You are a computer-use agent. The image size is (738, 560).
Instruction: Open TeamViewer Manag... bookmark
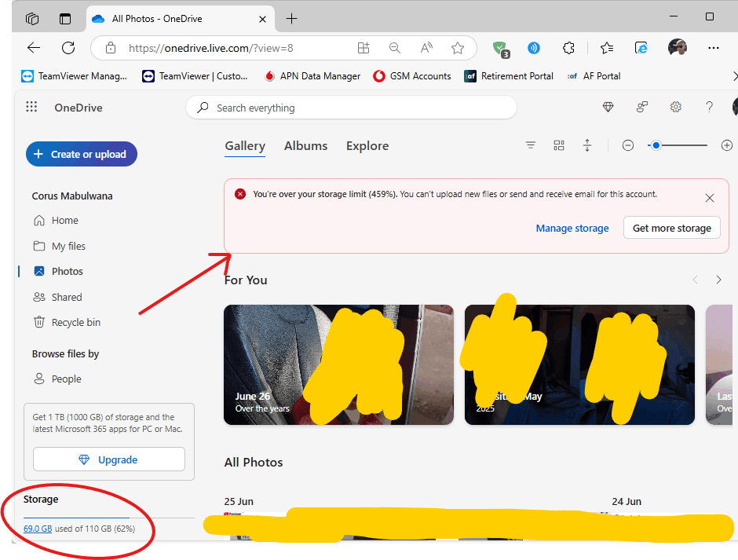[x=75, y=76]
